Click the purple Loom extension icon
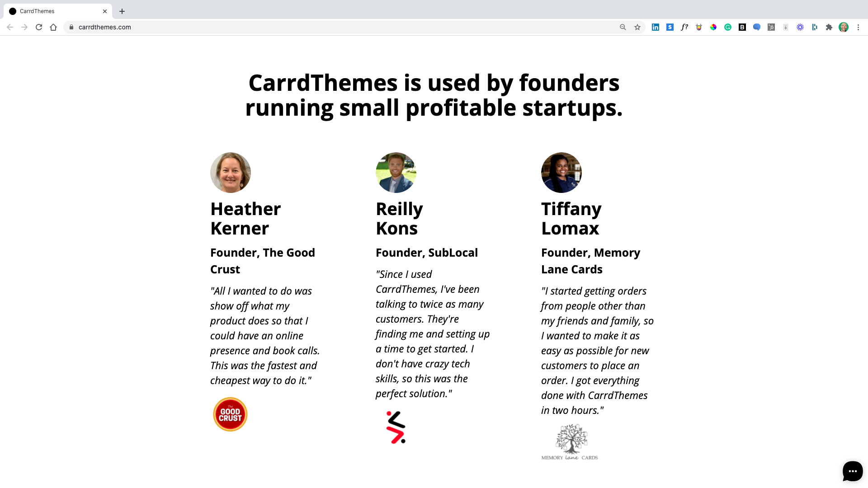This screenshot has width=868, height=488. tap(800, 27)
